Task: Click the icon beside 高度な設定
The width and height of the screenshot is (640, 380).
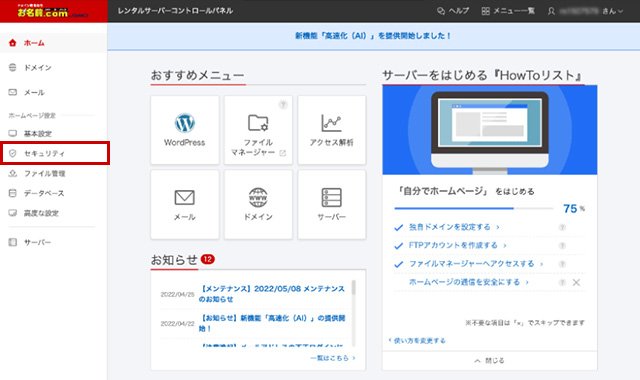Action: [x=13, y=213]
